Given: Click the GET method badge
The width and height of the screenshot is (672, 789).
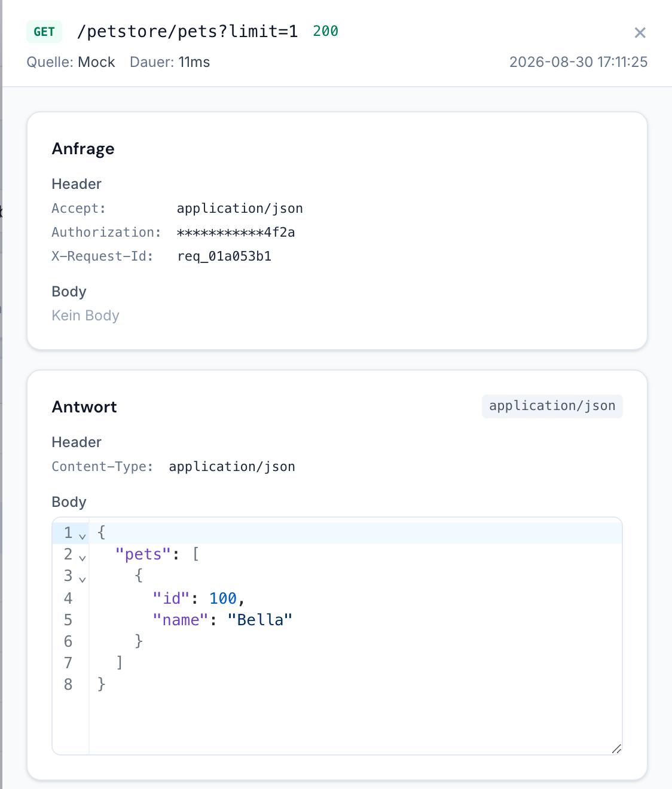Looking at the screenshot, I should (44, 32).
